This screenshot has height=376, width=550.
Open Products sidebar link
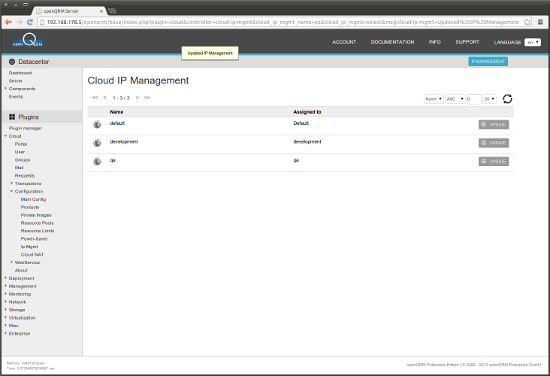(30, 207)
